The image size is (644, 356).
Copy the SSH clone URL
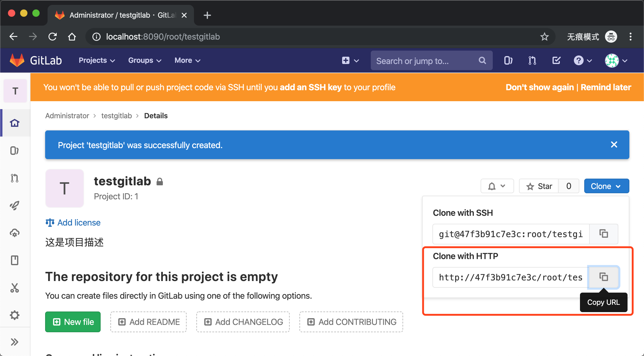pyautogui.click(x=603, y=234)
